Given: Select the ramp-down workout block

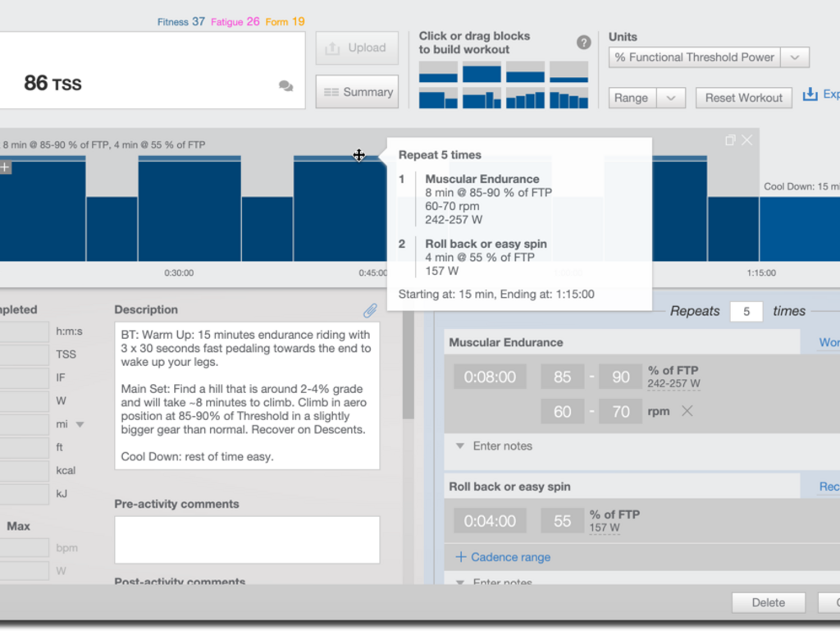Looking at the screenshot, I should point(568,98).
